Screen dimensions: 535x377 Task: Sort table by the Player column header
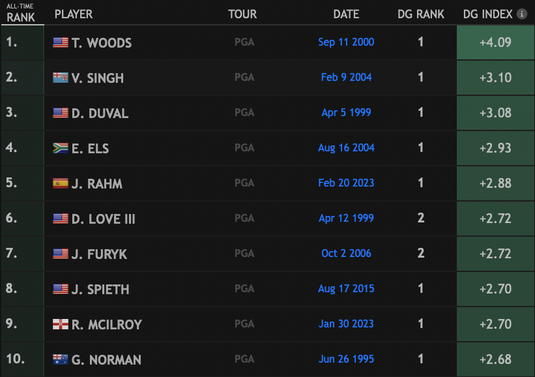coord(73,14)
